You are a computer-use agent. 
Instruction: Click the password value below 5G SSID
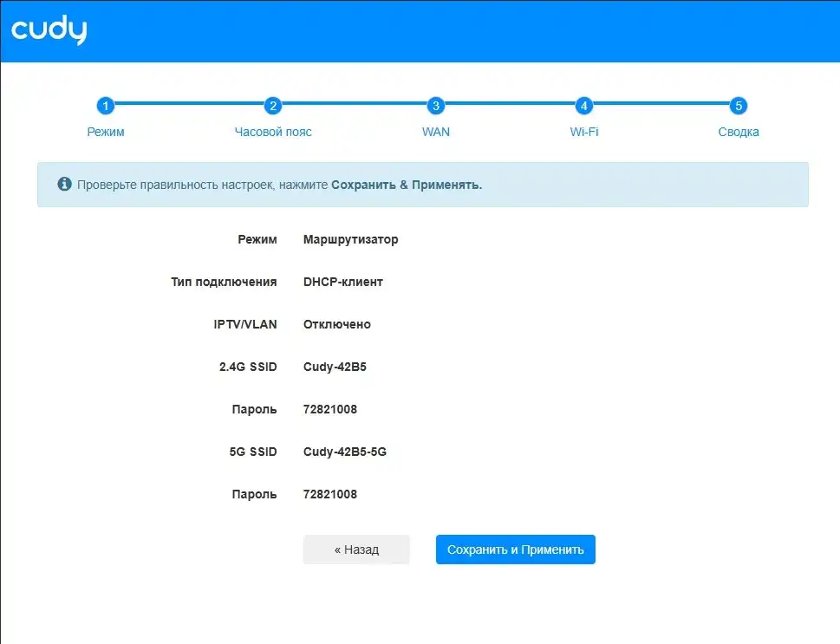(x=329, y=494)
